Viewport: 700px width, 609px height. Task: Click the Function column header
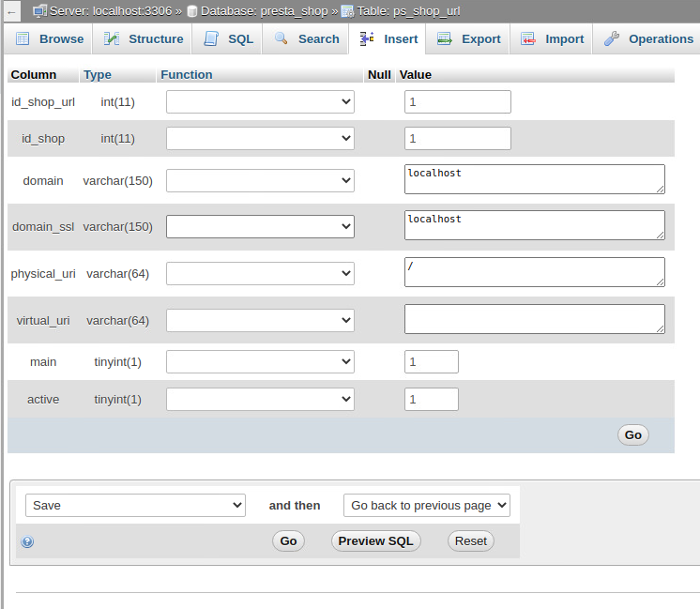click(x=187, y=74)
